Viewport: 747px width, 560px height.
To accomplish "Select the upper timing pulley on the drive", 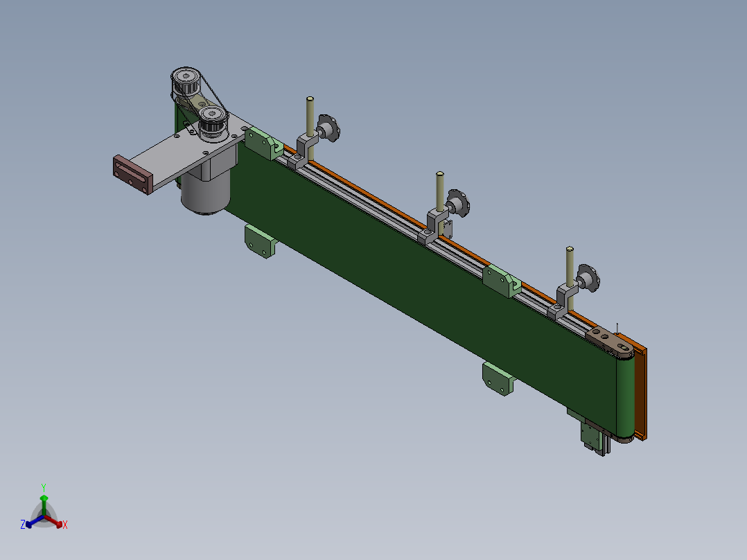I will click(x=185, y=82).
